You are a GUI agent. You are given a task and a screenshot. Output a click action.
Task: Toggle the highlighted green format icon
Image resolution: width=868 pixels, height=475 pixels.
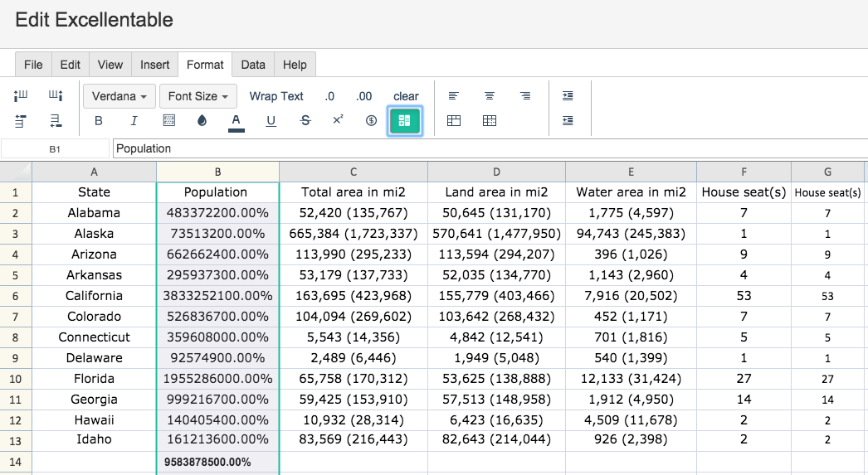(x=405, y=121)
